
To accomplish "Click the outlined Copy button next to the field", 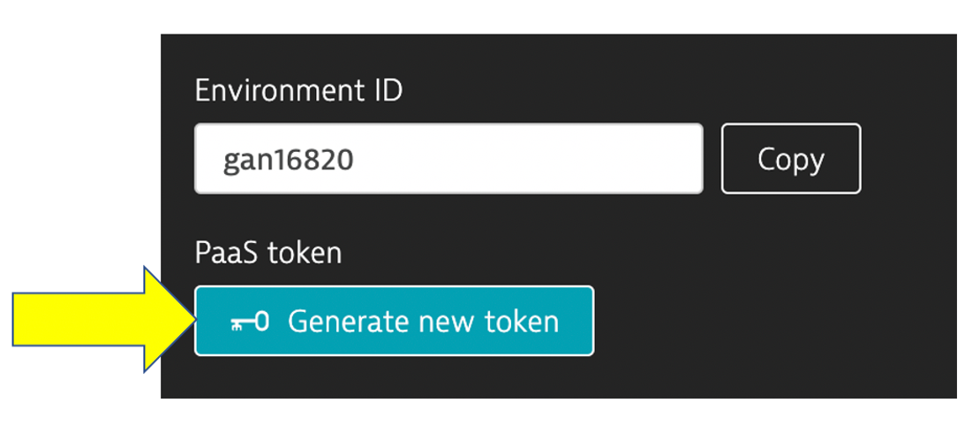I will (x=791, y=159).
